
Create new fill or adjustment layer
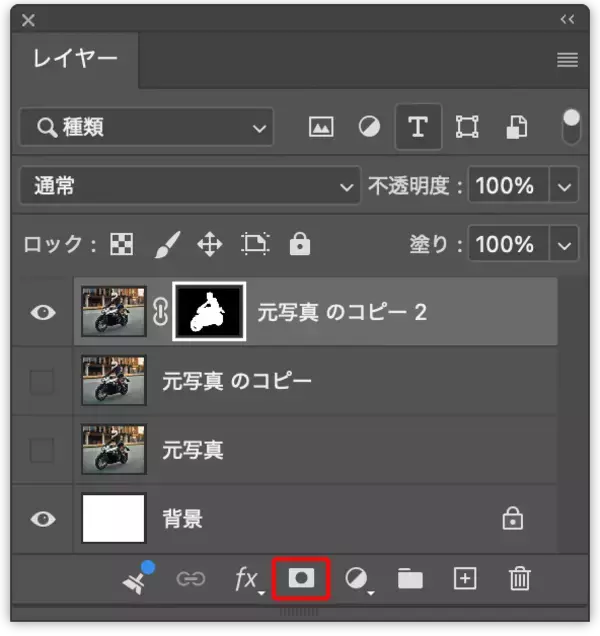point(359,580)
